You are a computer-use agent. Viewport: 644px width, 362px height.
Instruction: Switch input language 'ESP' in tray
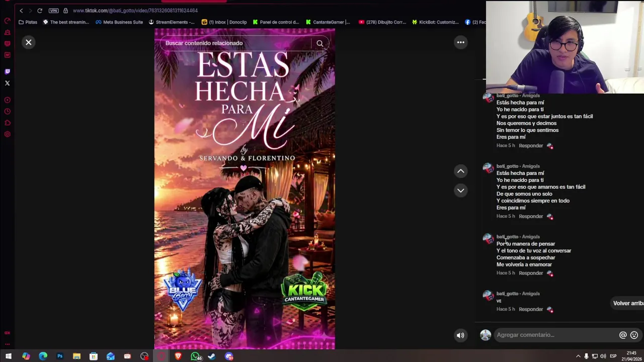coord(613,356)
